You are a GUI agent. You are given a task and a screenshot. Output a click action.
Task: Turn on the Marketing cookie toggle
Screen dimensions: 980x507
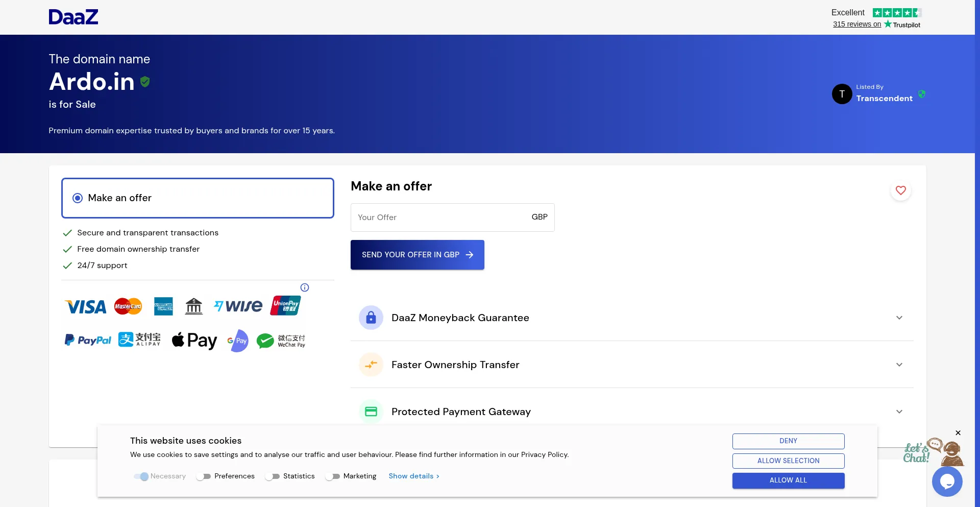tap(333, 476)
